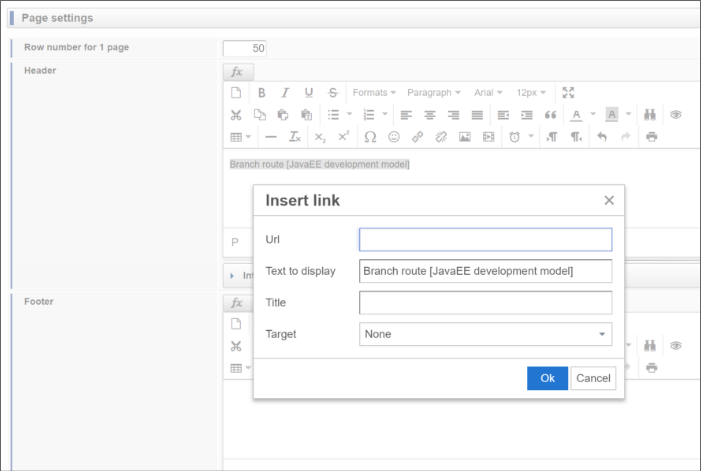Screen dimensions: 701x471
Task: Click the Header fx formula button
Action: pyautogui.click(x=238, y=72)
